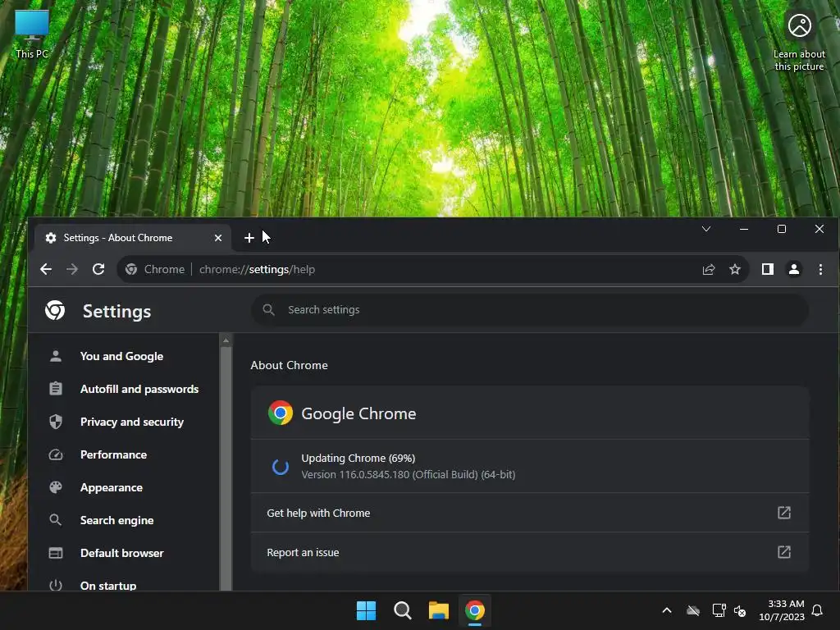Click the Chrome logo beside Settings title
The width and height of the screenshot is (840, 630).
[55, 310]
